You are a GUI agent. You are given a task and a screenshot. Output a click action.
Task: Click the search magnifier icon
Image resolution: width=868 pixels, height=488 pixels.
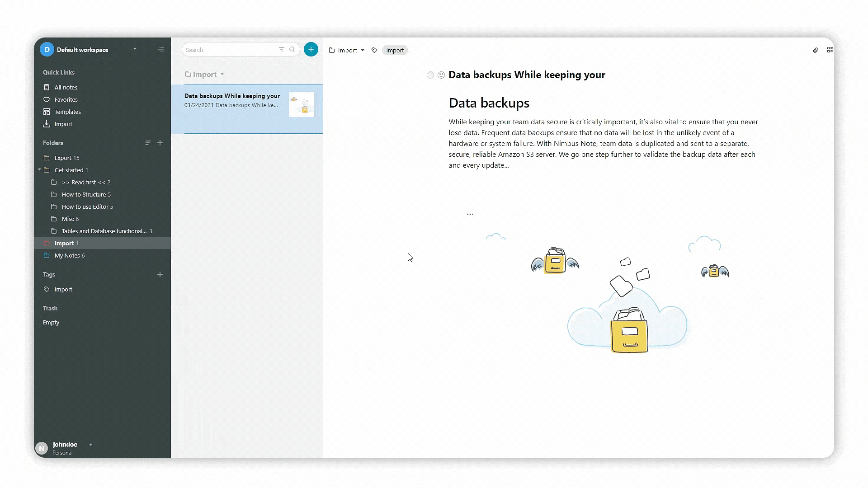click(x=292, y=49)
